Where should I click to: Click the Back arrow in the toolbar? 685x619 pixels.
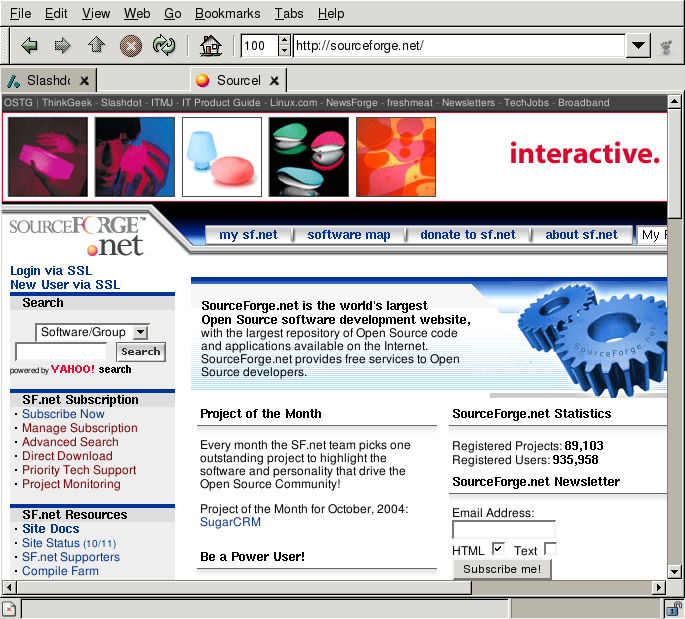[29, 45]
